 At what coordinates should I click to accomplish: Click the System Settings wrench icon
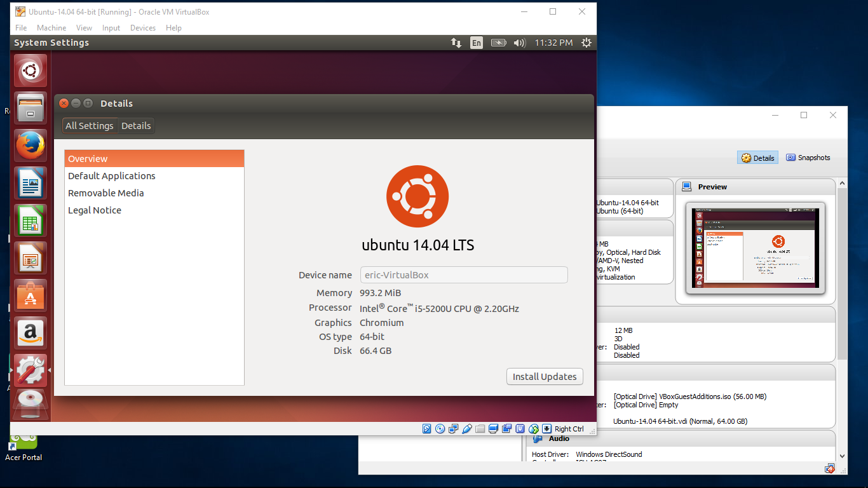point(31,370)
